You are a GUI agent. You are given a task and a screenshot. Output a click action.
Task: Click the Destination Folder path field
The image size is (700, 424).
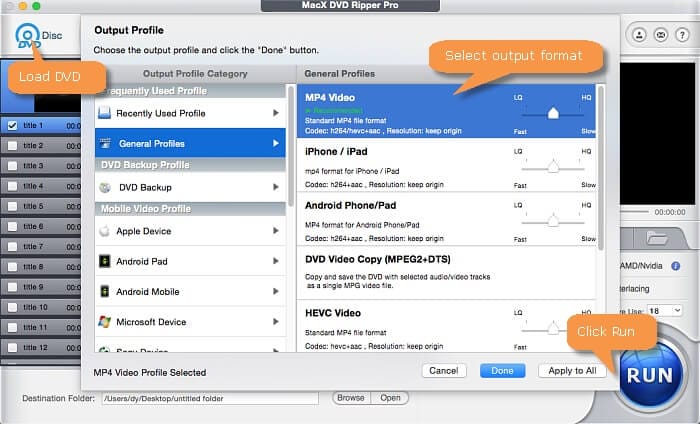pyautogui.click(x=208, y=398)
